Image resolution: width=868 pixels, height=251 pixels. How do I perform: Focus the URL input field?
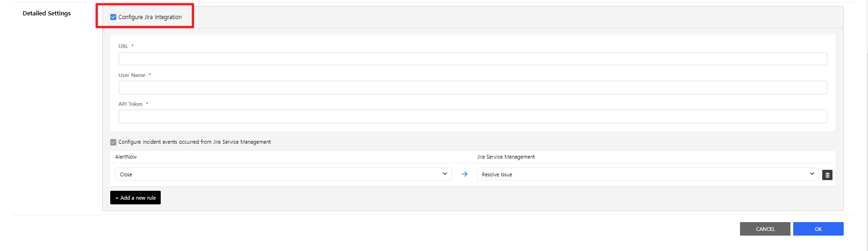pos(472,59)
